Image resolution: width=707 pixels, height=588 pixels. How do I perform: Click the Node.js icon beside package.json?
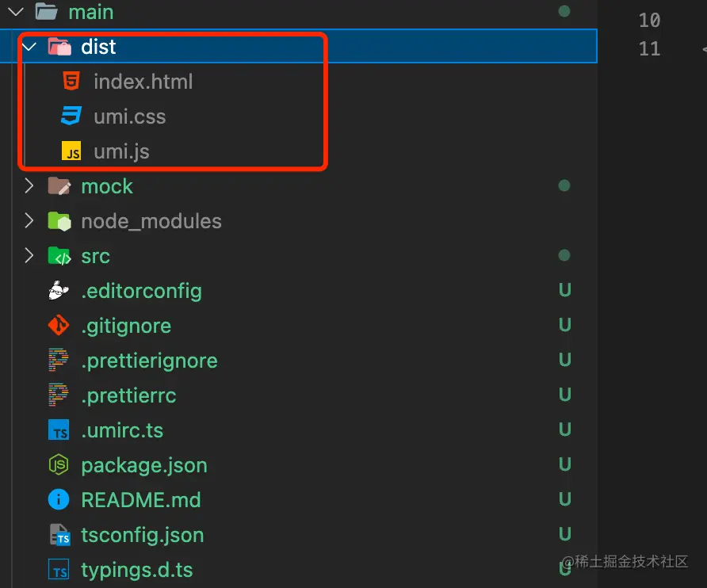point(59,464)
